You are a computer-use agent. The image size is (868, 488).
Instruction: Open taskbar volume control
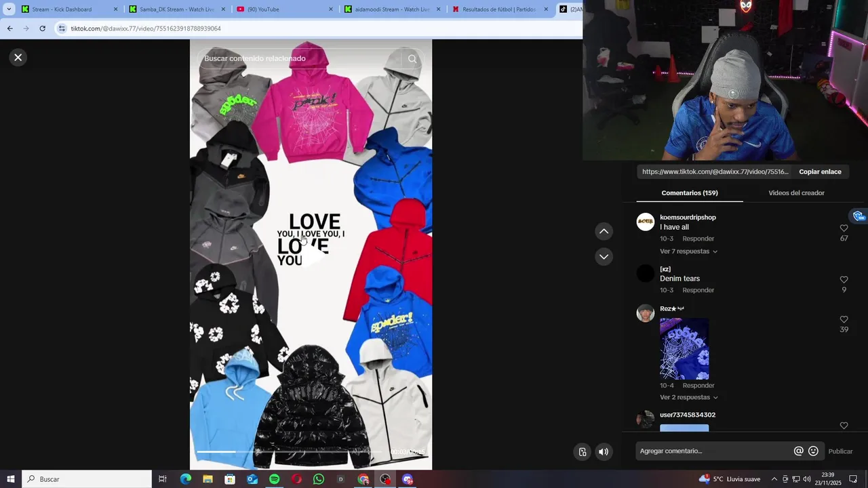coord(807,479)
